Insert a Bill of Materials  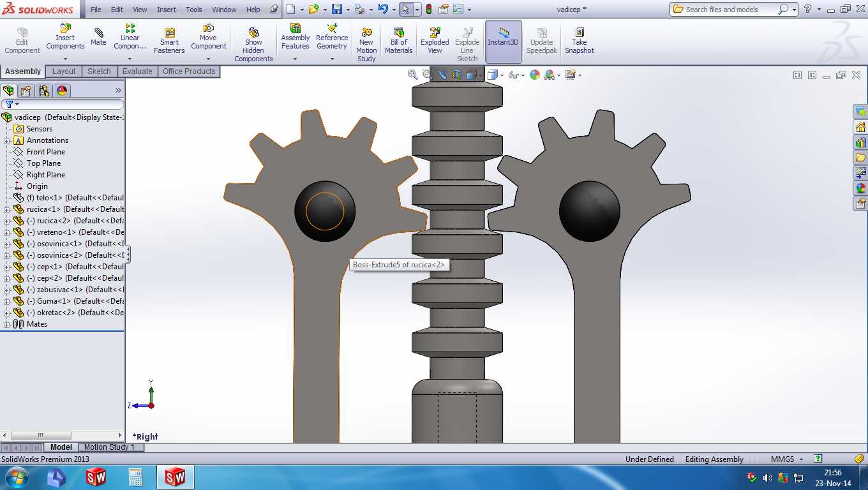(399, 41)
